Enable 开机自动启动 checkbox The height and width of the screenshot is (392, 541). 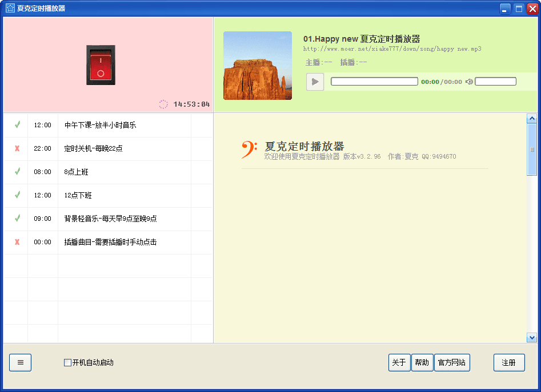click(67, 362)
